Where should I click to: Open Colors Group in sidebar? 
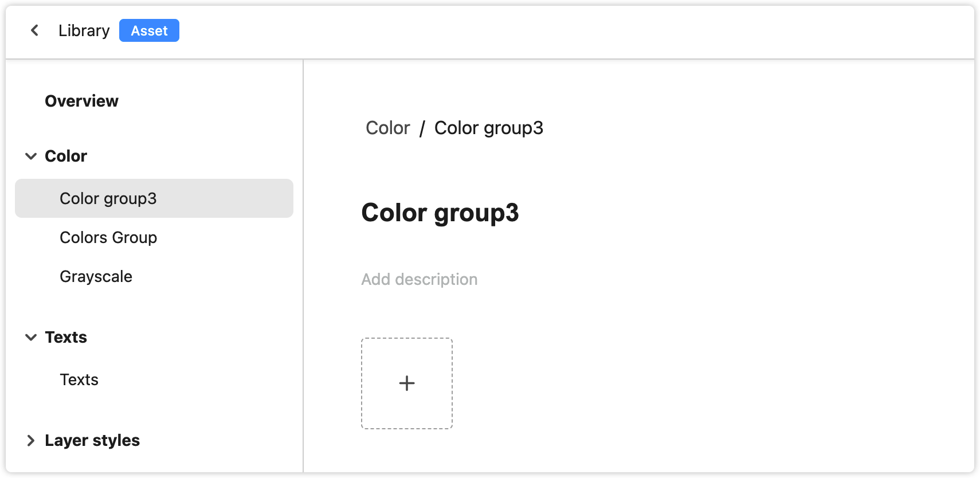click(108, 237)
